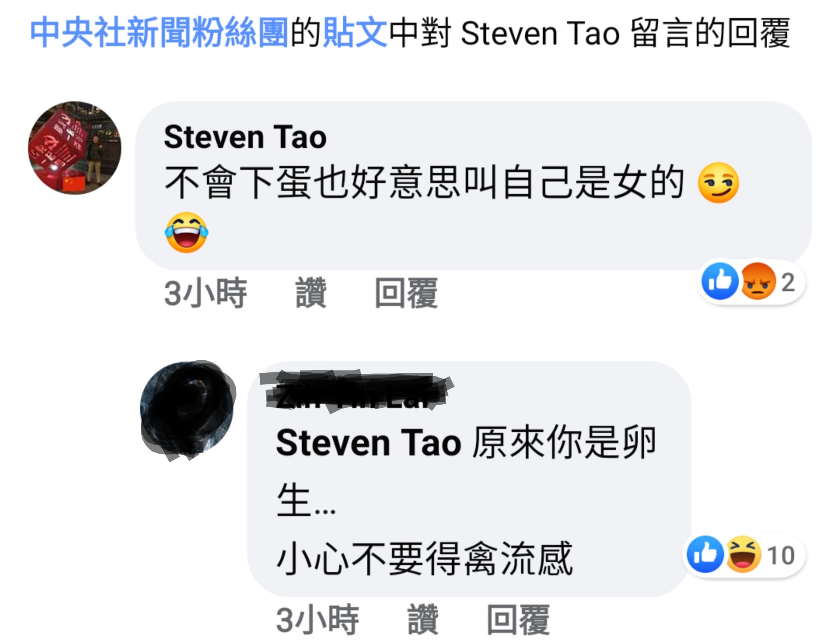The height and width of the screenshot is (642, 840).
Task: Click 回覆 under the reply comment
Action: pyautogui.click(x=518, y=620)
